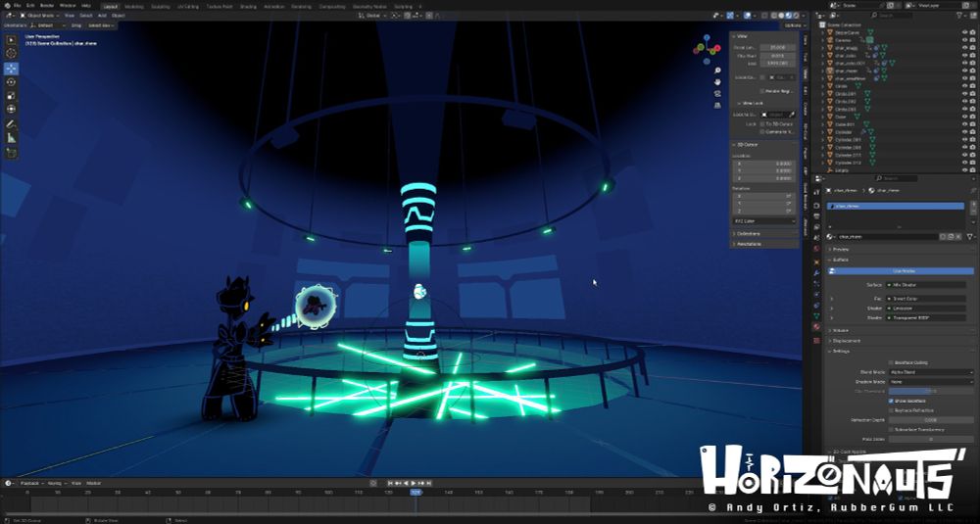
Task: Select the Move tool in the left toolbar
Action: click(11, 69)
